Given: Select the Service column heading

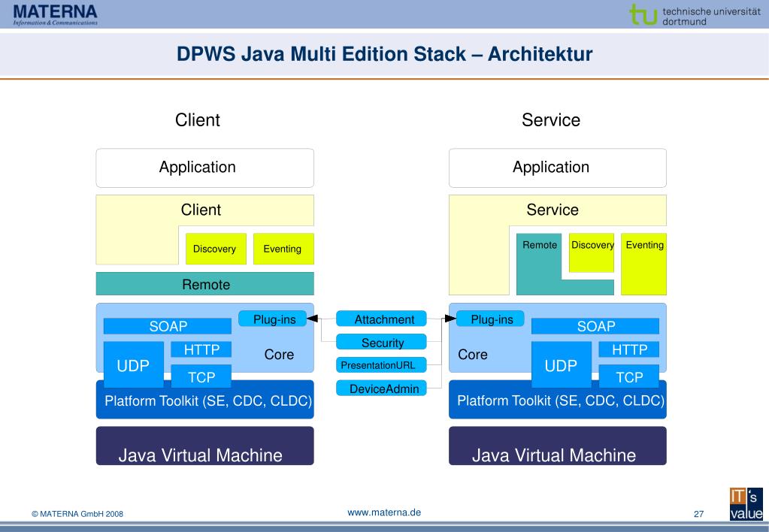Looking at the screenshot, I should click(551, 120).
